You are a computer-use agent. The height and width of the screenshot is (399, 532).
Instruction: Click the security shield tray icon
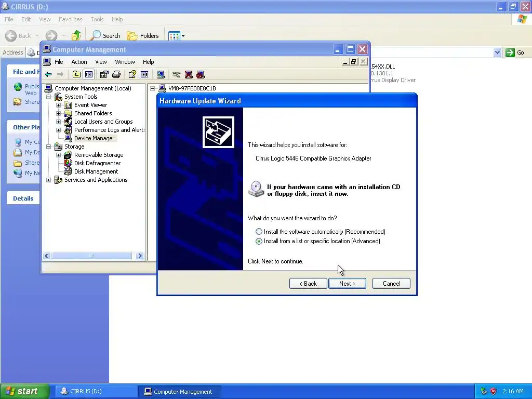point(494,391)
